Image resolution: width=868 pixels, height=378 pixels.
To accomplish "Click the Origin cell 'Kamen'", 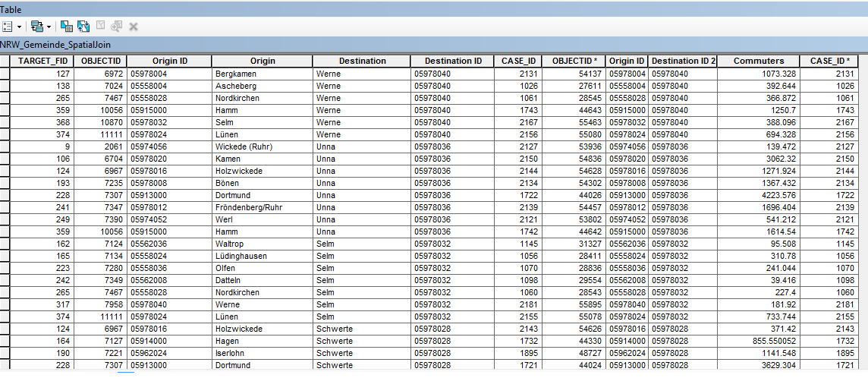I will (x=263, y=159).
